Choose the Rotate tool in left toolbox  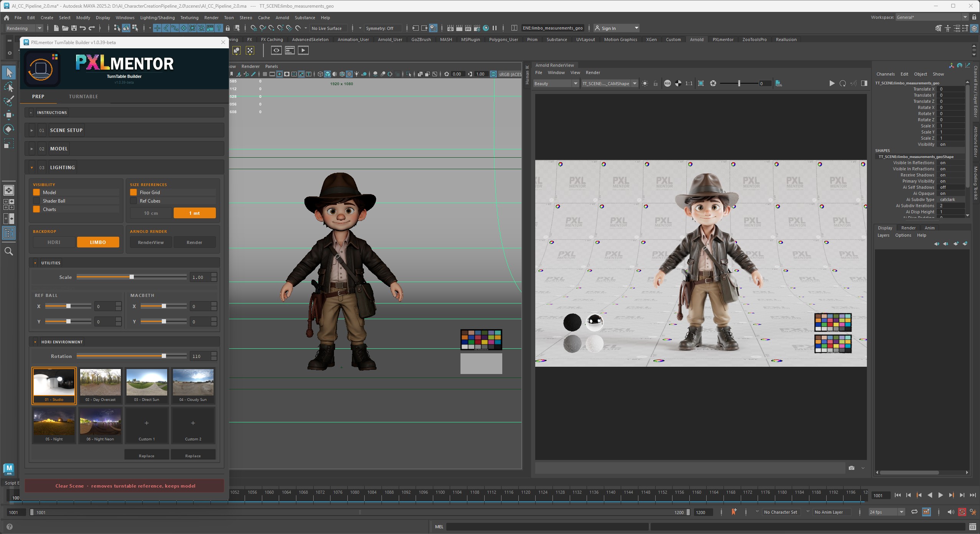(9, 129)
